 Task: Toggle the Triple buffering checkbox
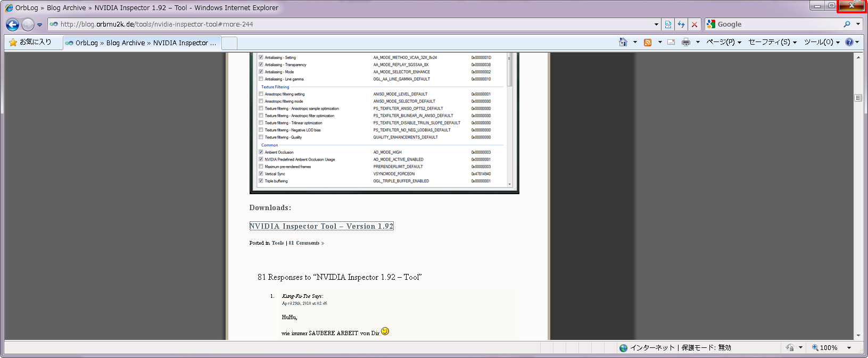pyautogui.click(x=261, y=181)
